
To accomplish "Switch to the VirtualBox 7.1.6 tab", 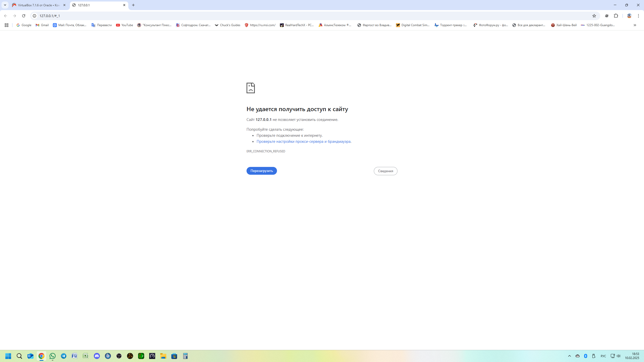I will (x=38, y=5).
